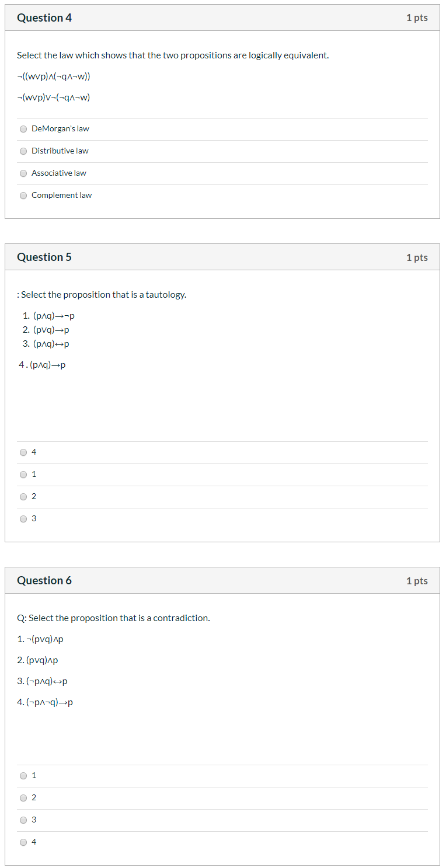Select answer 1 in Question 5
The width and height of the screenshot is (446, 868).
(23, 474)
